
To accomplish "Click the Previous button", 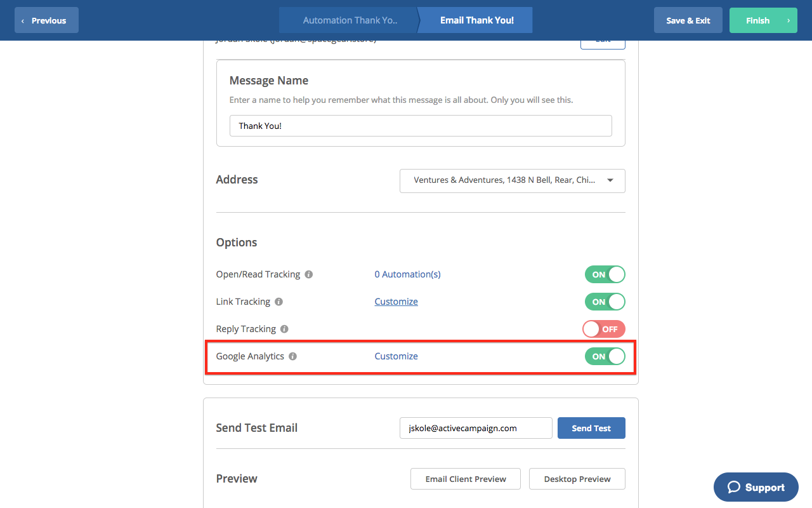I will pyautogui.click(x=46, y=20).
